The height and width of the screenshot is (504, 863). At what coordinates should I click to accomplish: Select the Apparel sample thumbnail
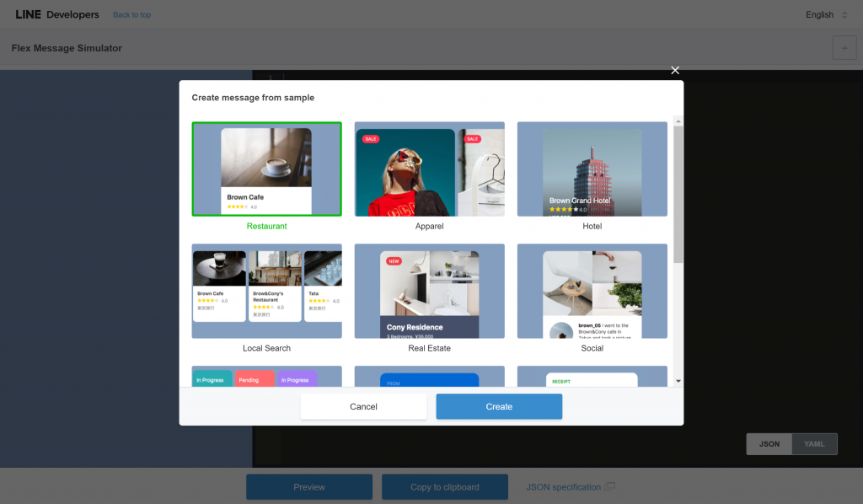pos(429,169)
